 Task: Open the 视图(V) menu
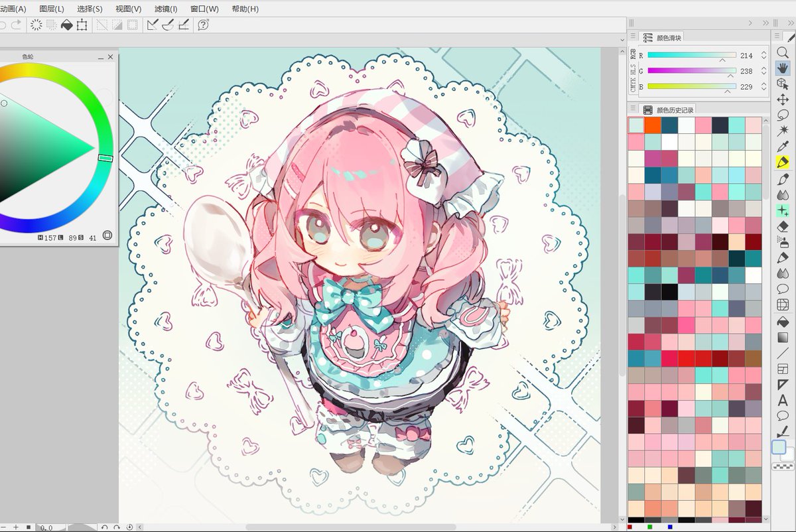(x=128, y=9)
